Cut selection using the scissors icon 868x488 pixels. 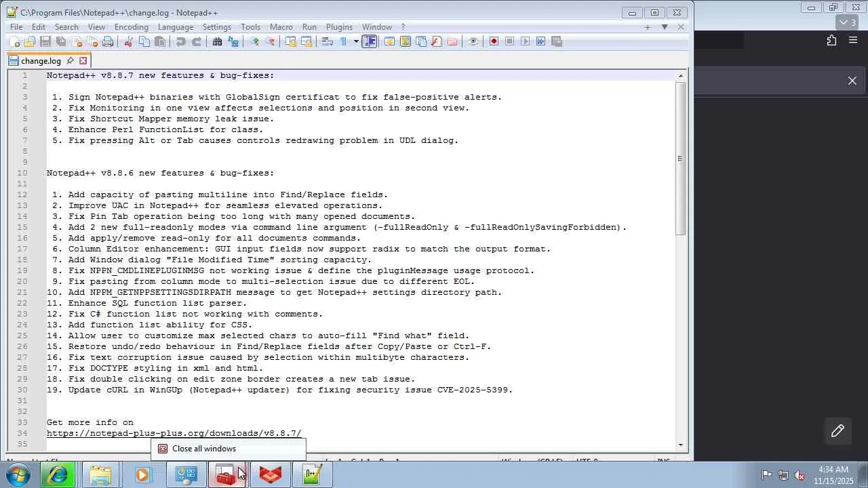pos(128,41)
